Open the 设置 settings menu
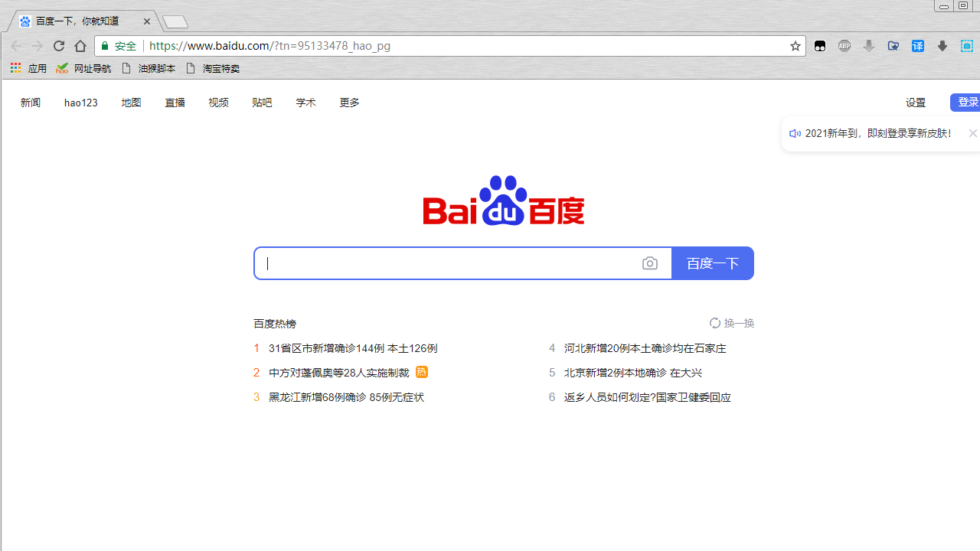The image size is (980, 551). 916,102
